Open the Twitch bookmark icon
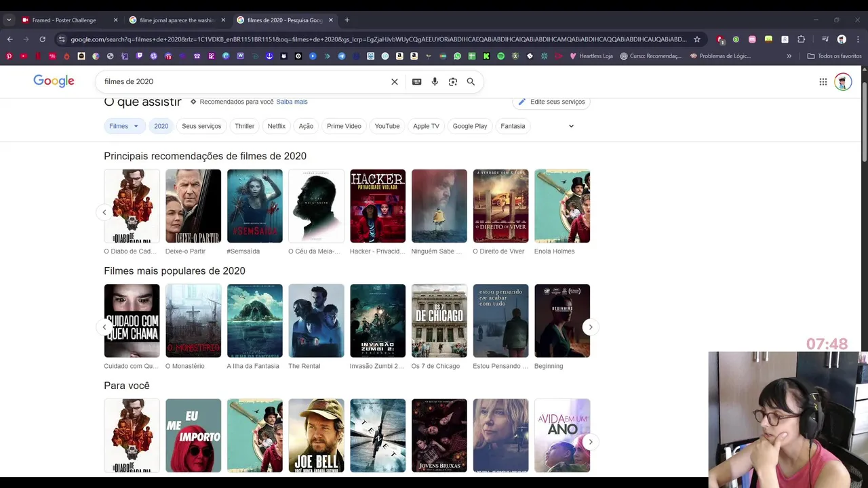 [x=139, y=56]
